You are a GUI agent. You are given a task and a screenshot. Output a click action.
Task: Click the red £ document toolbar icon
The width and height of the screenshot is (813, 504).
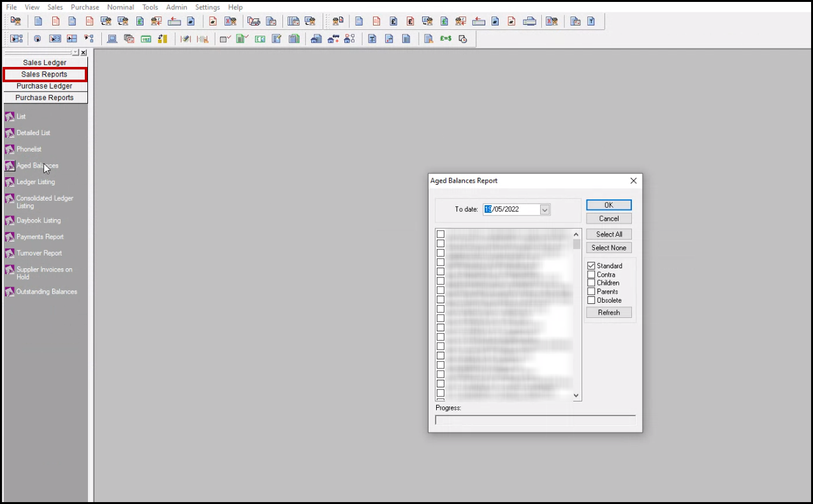tap(410, 21)
